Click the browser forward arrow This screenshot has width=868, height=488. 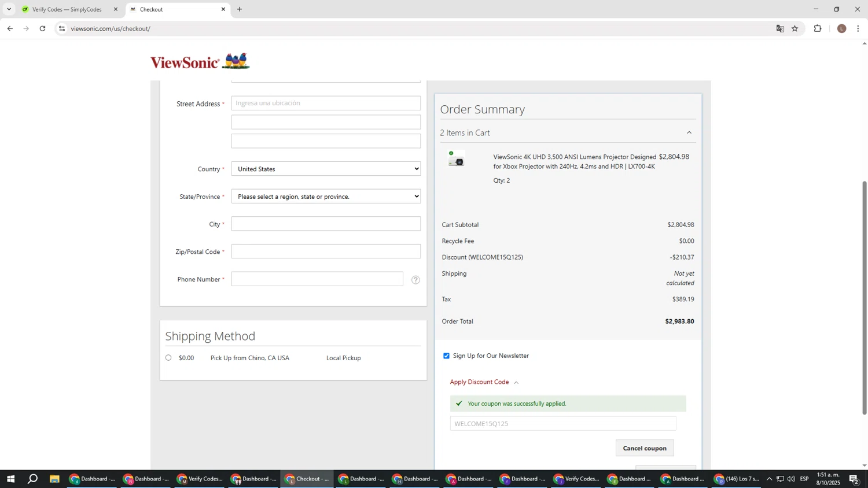(26, 28)
